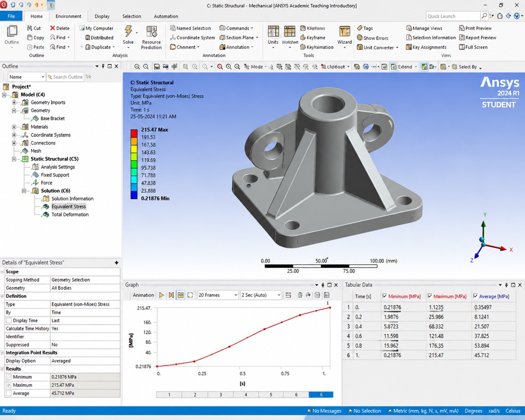This screenshot has width=525, height=420.
Task: Open Selection Information panel
Action: [431, 37]
